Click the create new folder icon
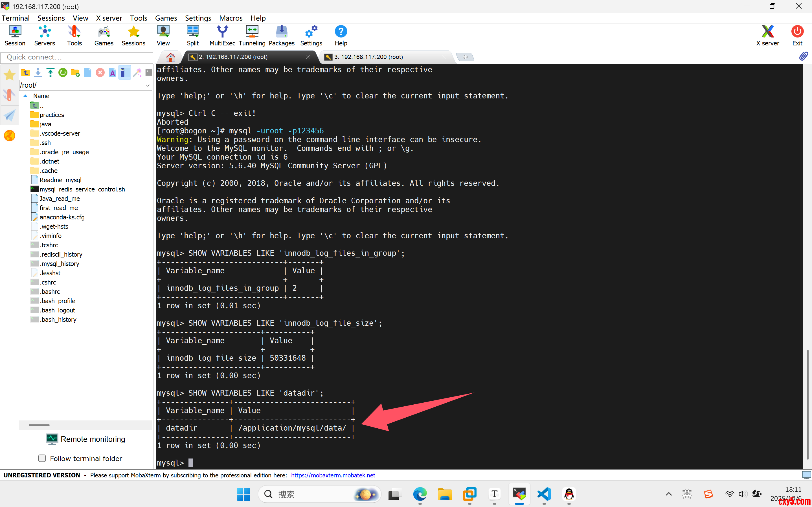The height and width of the screenshot is (507, 812). (75, 72)
